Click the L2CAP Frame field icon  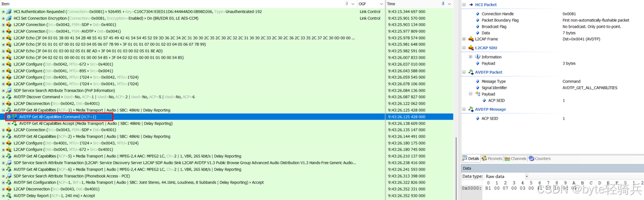[471, 39]
